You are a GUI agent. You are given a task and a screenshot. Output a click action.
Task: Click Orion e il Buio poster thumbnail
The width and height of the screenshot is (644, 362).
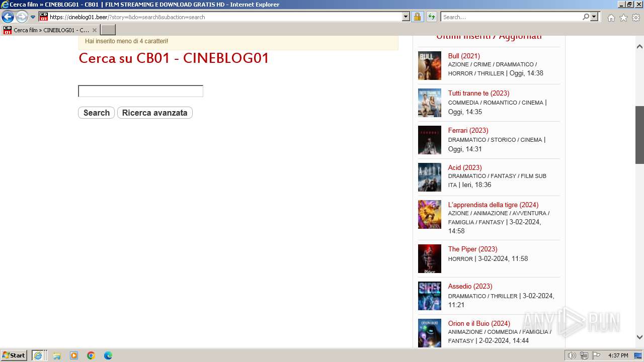pos(430,333)
